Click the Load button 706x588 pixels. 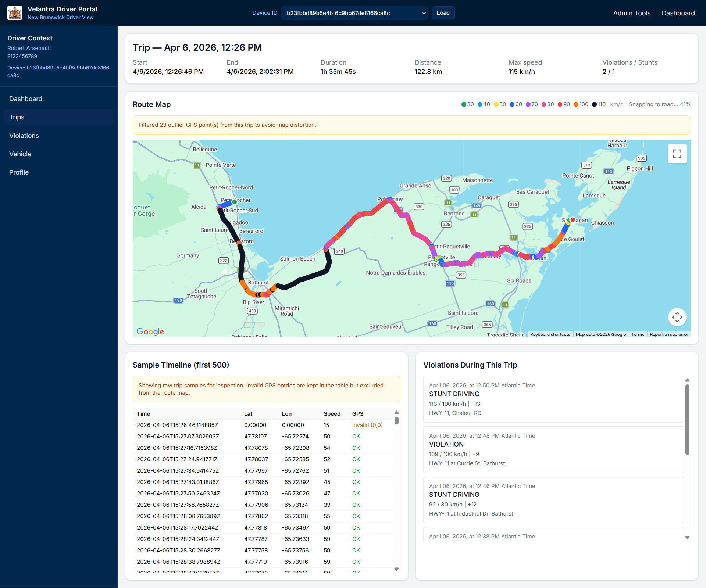point(443,13)
